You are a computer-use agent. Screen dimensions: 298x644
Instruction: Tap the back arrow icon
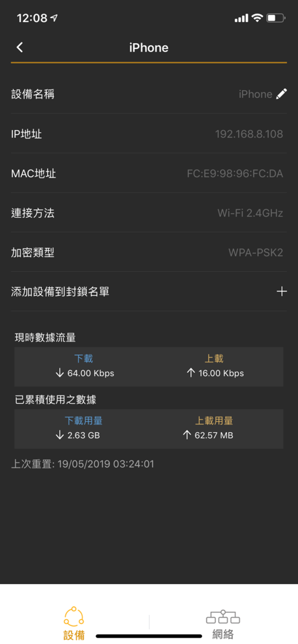[19, 47]
